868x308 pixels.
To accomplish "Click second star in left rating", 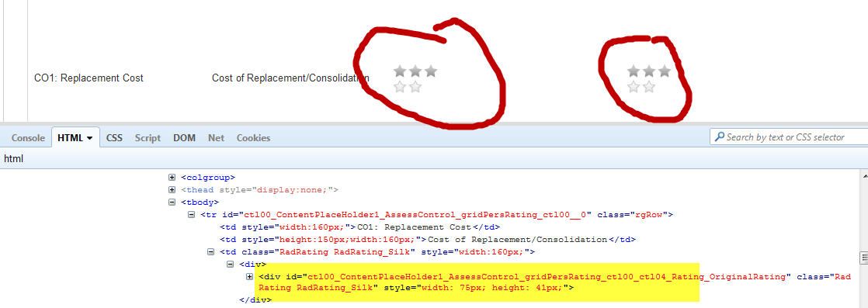I will (415, 71).
